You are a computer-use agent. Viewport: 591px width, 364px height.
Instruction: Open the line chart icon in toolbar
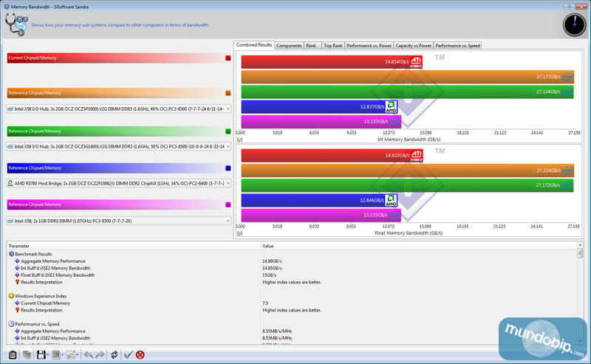71,354
